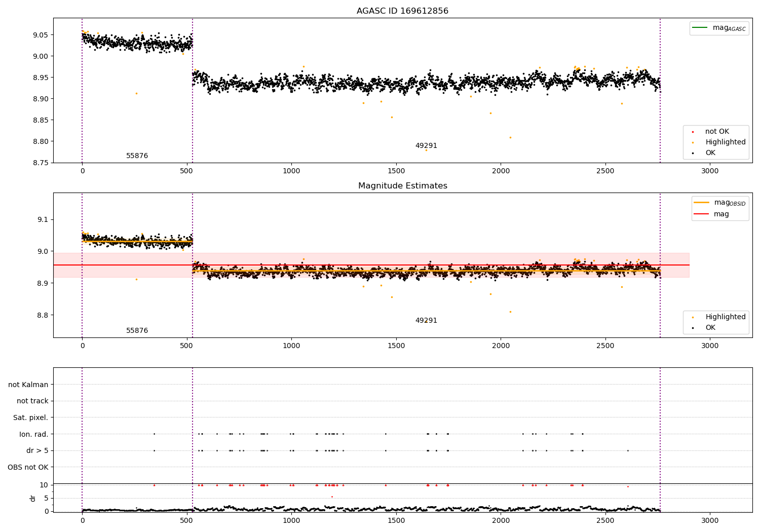Image resolution: width=760 pixels, height=532 pixels.
Task: Click the 'Ion. rad.' row label
Action: tap(34, 434)
